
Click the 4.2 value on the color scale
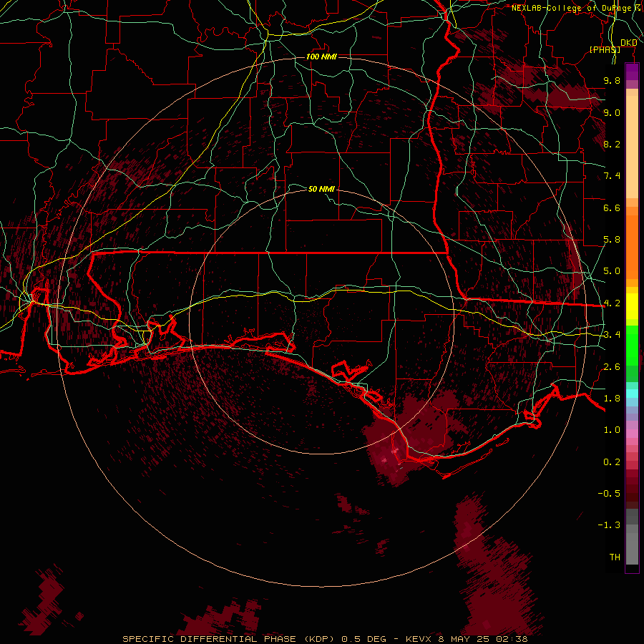click(612, 303)
